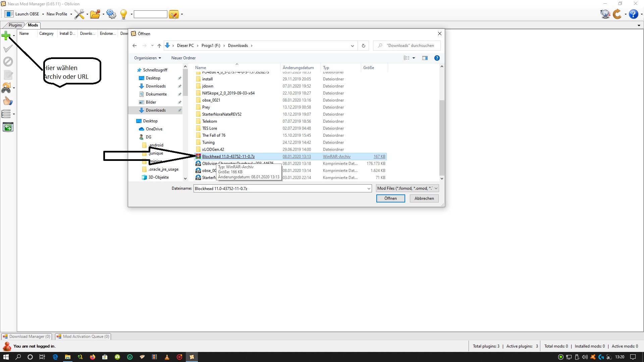Click the blue gear settings icon
The width and height of the screenshot is (644, 362).
coord(111,14)
